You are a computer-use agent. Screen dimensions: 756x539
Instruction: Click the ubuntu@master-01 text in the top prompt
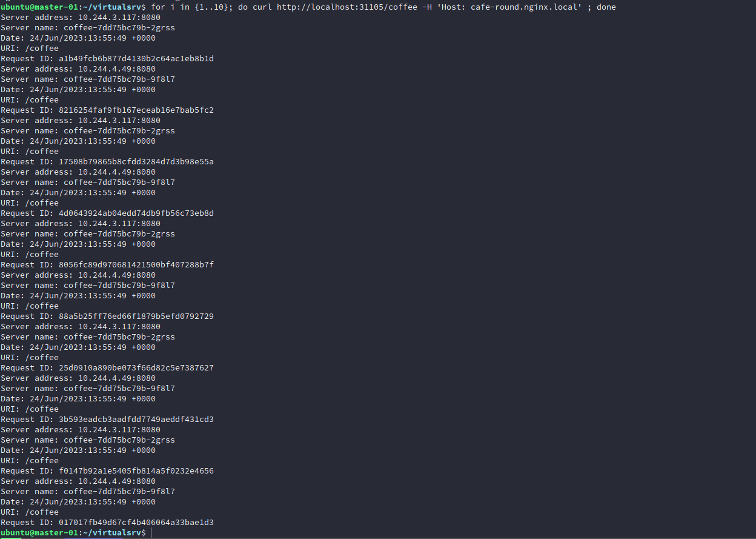(x=39, y=7)
